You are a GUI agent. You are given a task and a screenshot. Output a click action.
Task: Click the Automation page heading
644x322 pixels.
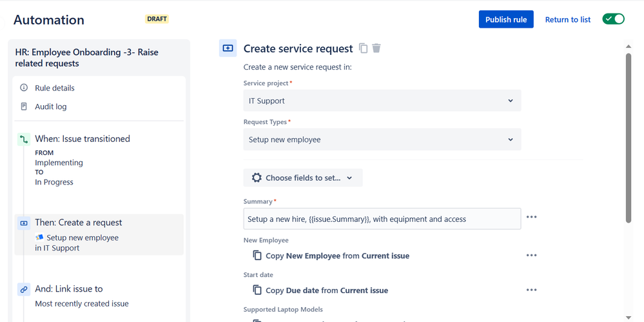point(49,20)
